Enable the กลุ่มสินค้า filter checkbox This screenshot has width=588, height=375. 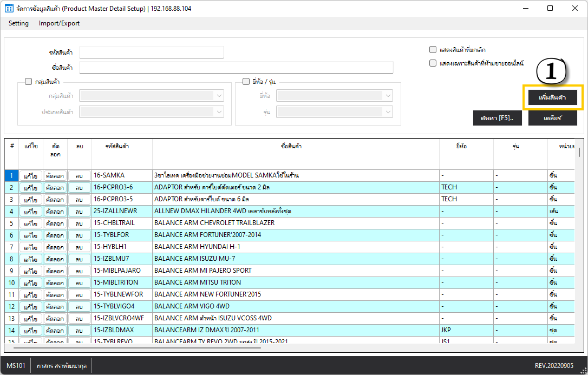click(29, 82)
